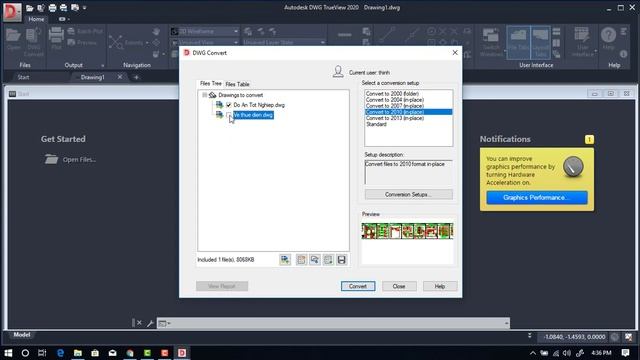Viewport: 640px width, 360px height.
Task: Open the Unsaved View dropdown
Action: pos(204,42)
